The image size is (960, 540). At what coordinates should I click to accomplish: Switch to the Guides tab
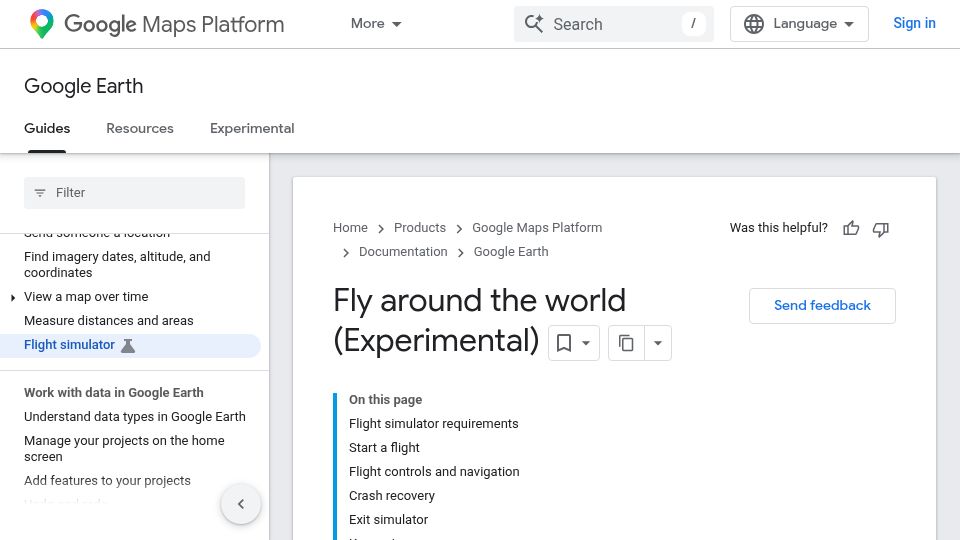coord(47,129)
